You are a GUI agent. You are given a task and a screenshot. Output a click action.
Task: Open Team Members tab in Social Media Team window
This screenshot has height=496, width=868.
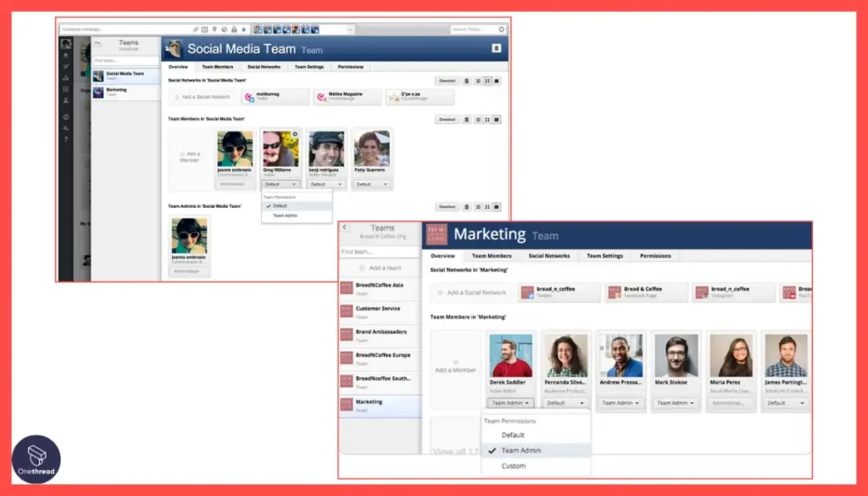[x=218, y=67]
